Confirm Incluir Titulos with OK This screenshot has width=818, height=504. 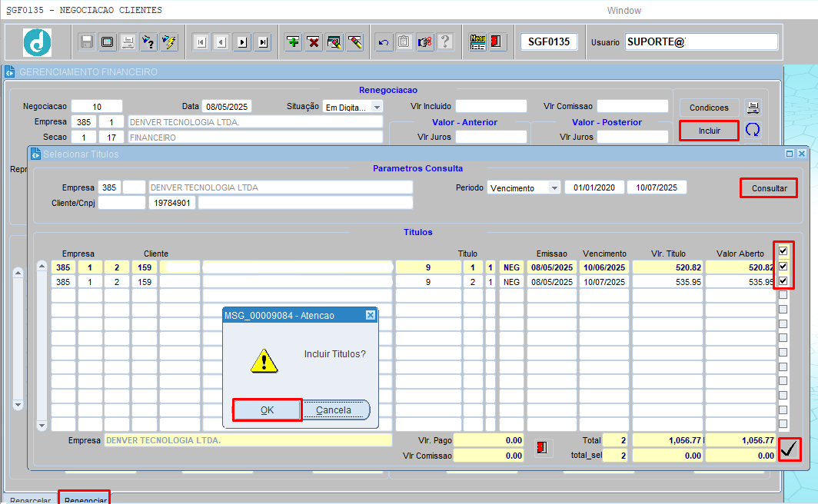click(x=267, y=409)
